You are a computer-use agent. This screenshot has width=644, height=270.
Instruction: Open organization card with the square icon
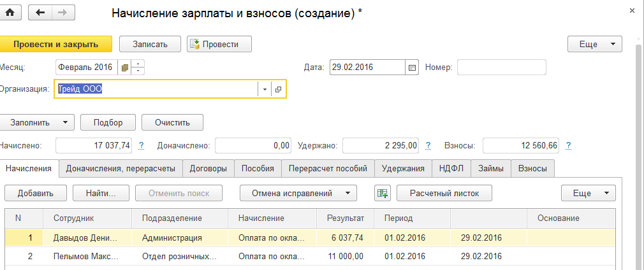[x=279, y=90]
